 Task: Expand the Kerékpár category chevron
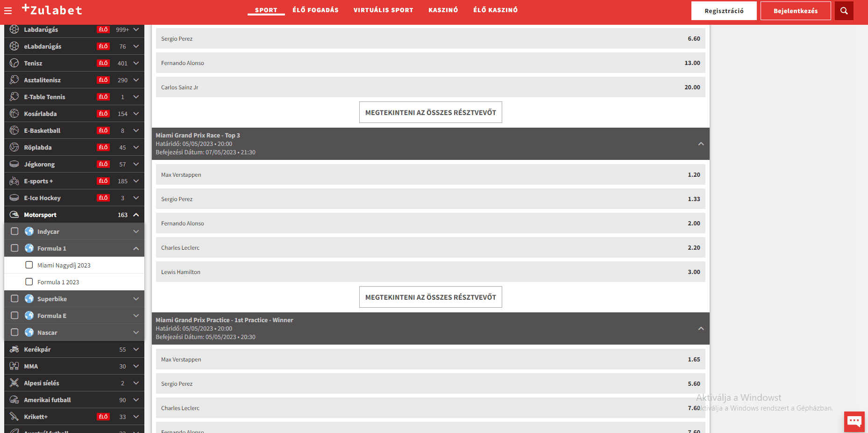(136, 349)
